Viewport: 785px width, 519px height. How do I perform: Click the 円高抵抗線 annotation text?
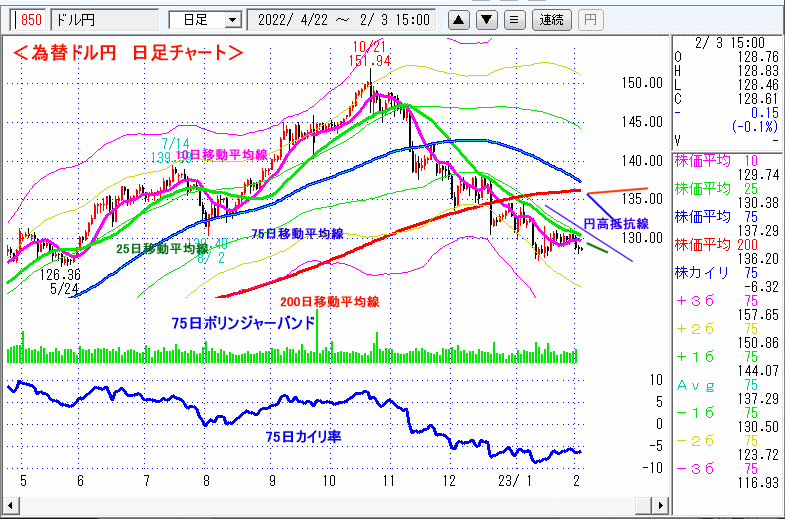pos(616,224)
